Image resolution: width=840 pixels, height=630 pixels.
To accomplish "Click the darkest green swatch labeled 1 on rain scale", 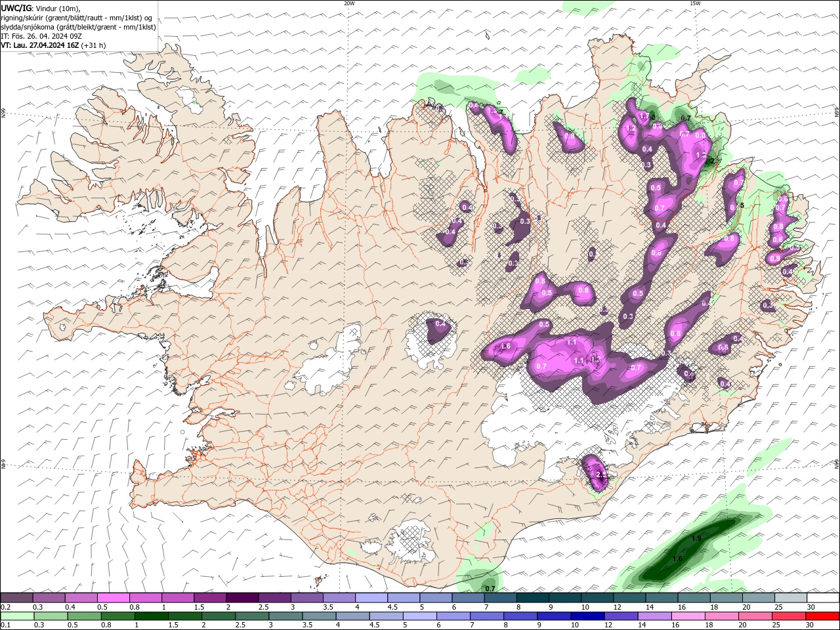I will tap(152, 616).
